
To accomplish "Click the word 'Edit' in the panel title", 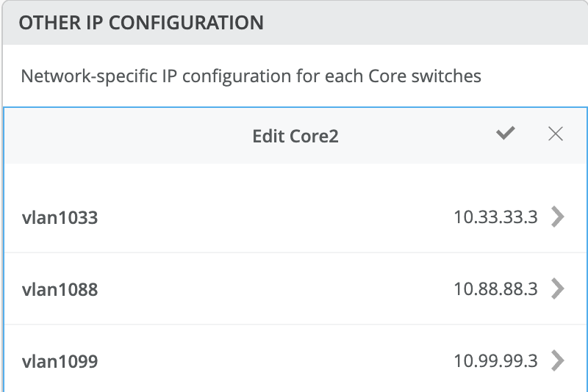I will coord(268,137).
